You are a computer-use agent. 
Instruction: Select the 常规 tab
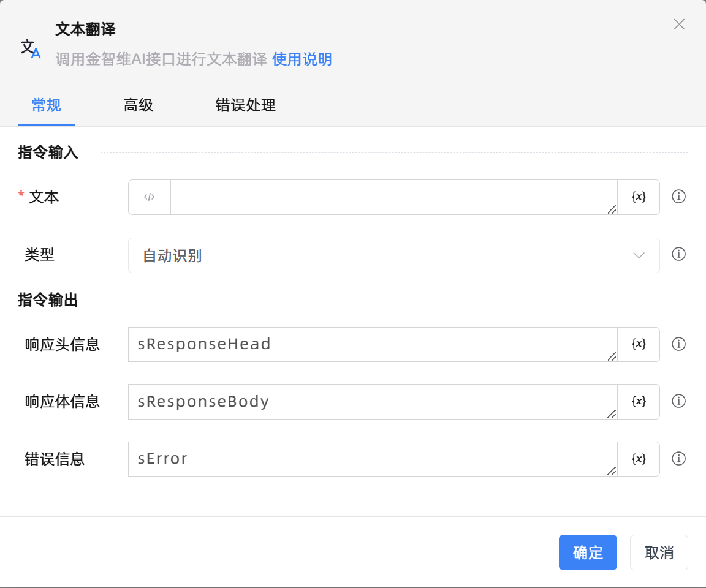click(46, 105)
